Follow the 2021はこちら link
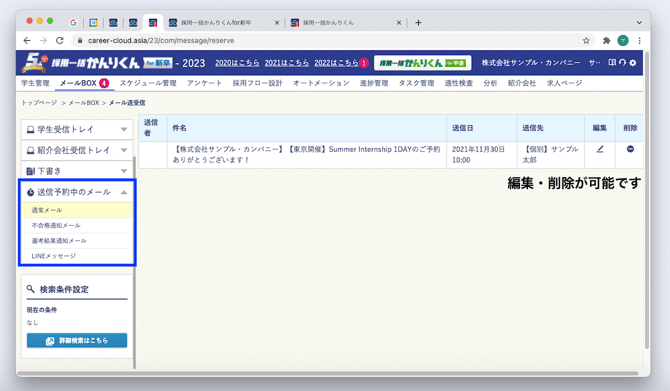 tap(286, 63)
